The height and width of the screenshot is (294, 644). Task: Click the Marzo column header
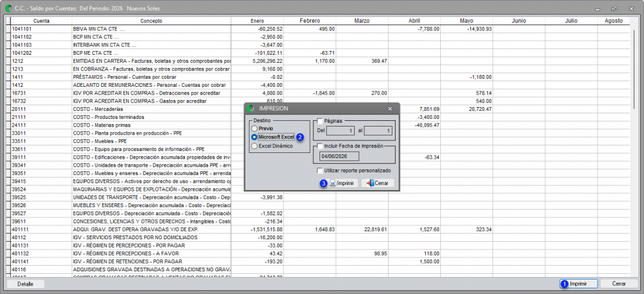coord(362,21)
